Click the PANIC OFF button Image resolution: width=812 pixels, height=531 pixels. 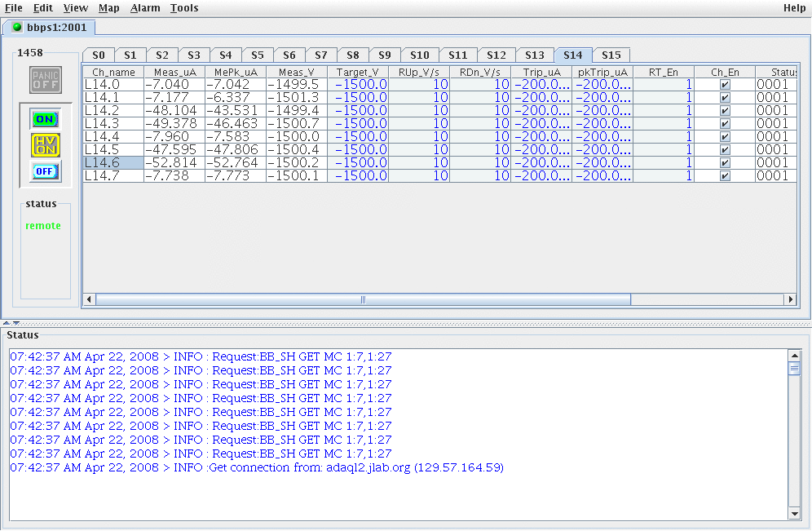[x=46, y=80]
